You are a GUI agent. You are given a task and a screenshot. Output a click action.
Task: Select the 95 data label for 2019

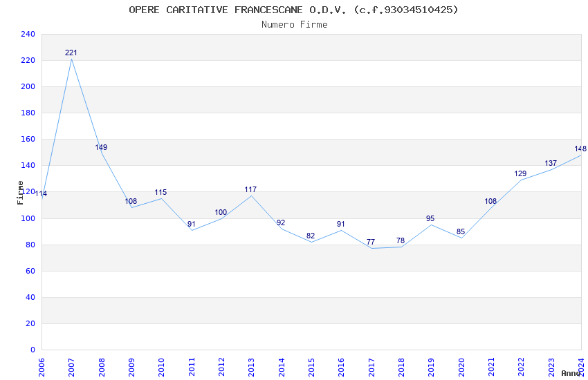[430, 218]
